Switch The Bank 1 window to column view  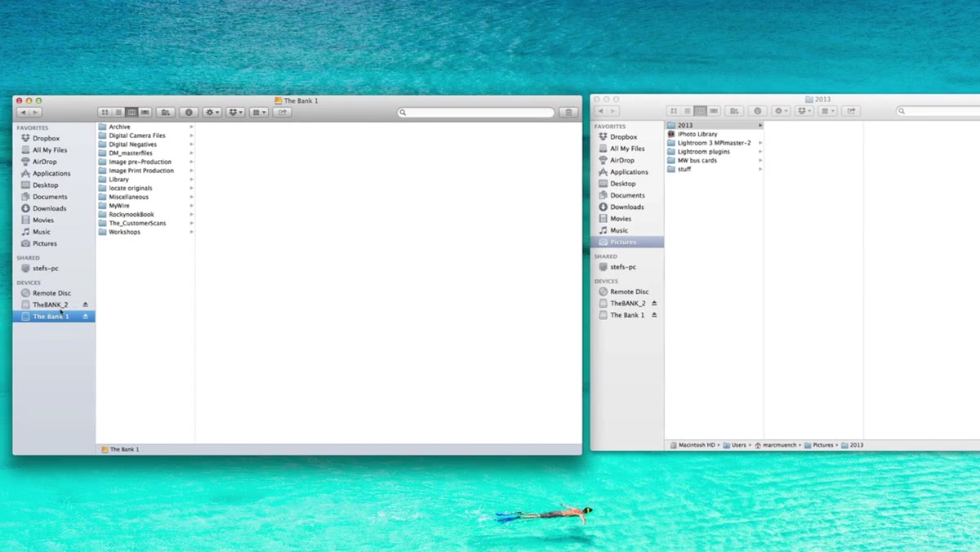click(131, 113)
